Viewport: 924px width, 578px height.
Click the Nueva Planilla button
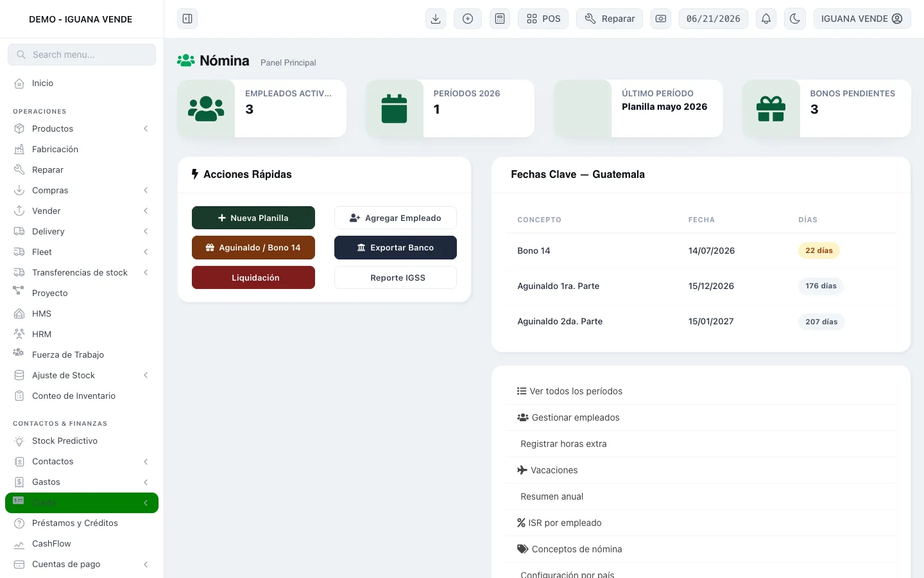(253, 218)
